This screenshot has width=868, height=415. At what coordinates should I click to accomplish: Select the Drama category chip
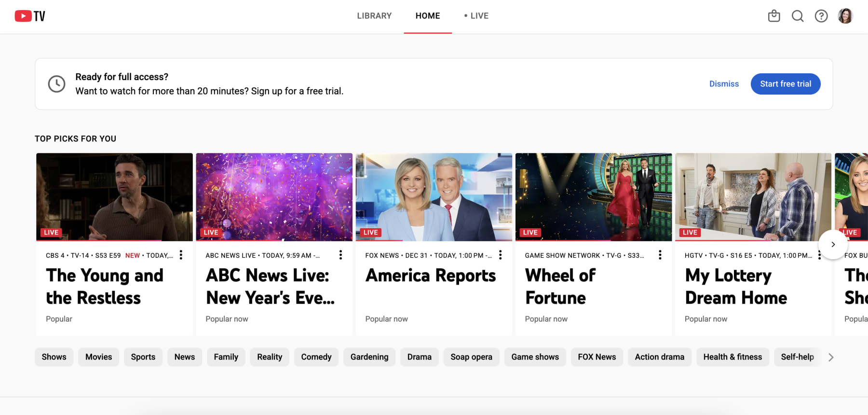[420, 357]
